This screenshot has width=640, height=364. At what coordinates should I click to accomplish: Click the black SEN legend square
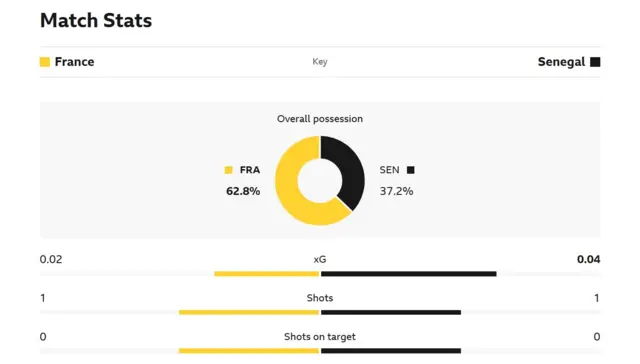[x=411, y=170]
